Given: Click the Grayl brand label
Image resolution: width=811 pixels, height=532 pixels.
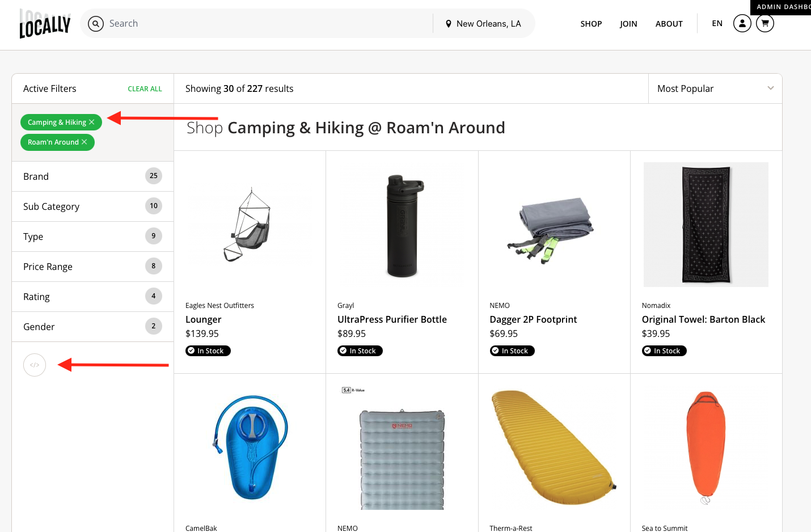Looking at the screenshot, I should coord(345,305).
